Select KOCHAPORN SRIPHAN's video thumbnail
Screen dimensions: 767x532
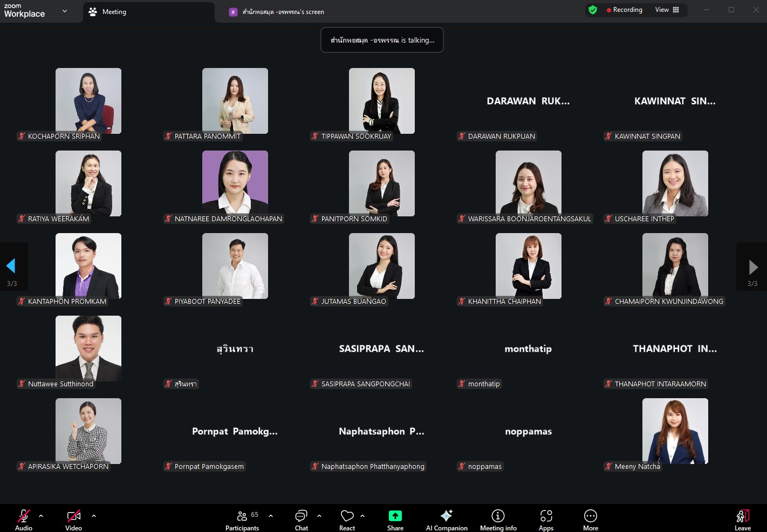click(x=88, y=101)
